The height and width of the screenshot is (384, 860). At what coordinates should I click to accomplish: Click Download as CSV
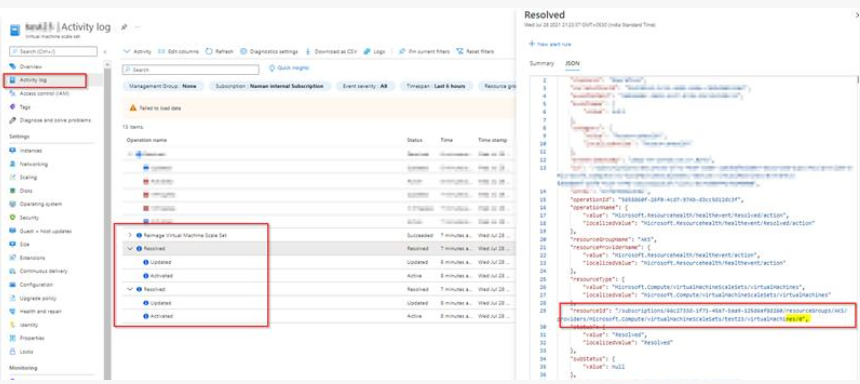tap(331, 52)
